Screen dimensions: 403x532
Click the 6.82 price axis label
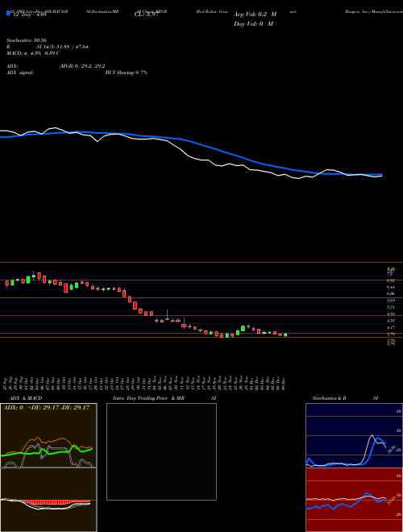[390, 281]
